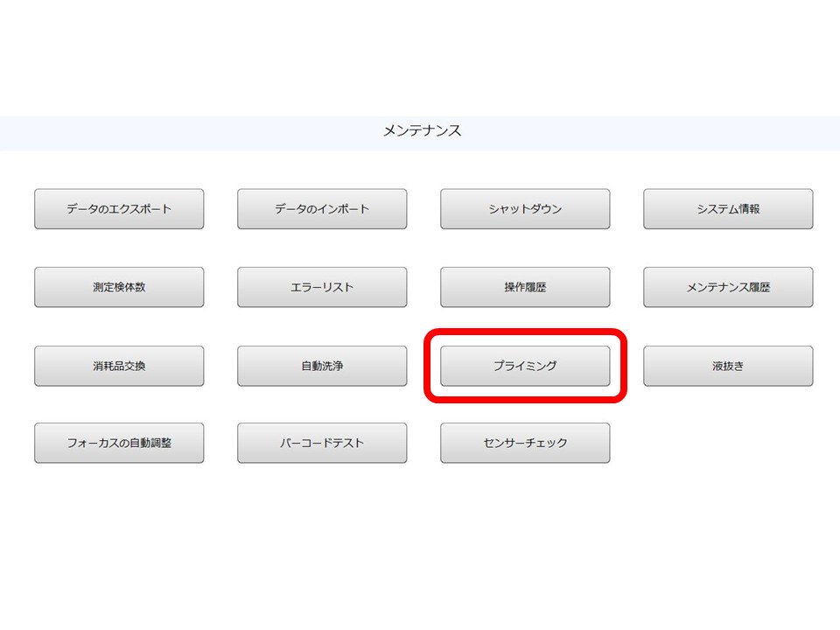This screenshot has width=840, height=630.
Task: Display the エラーリスト (Error List)
Action: [321, 286]
